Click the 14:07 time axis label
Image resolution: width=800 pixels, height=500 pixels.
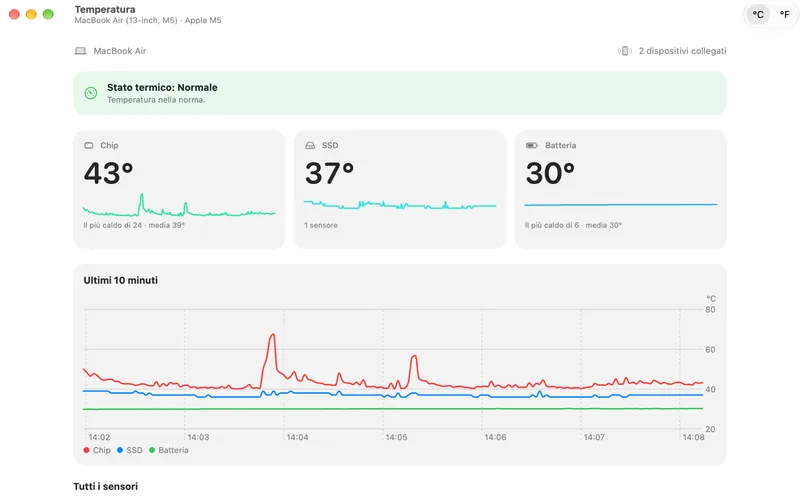click(594, 437)
